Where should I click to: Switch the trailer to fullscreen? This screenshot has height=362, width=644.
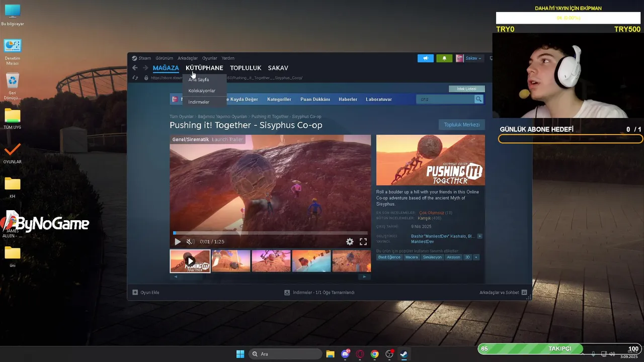point(363,242)
